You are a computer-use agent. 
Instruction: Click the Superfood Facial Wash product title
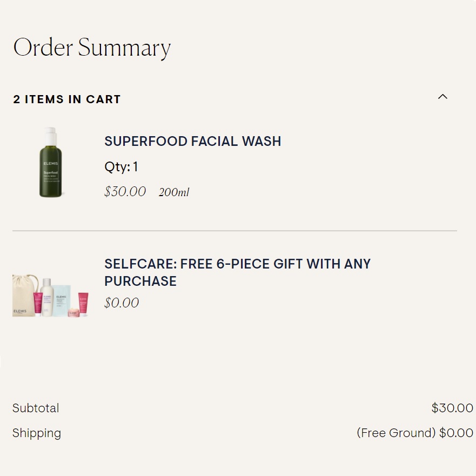click(x=192, y=142)
